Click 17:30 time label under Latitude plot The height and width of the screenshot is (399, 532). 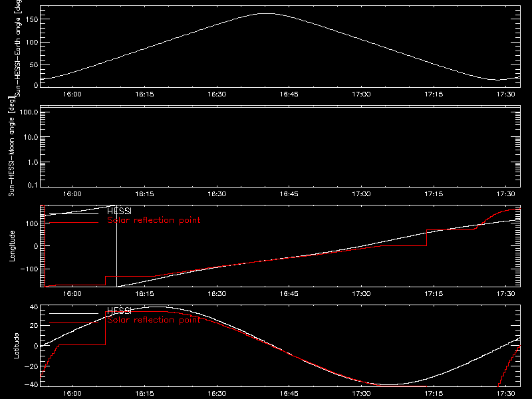click(x=506, y=394)
